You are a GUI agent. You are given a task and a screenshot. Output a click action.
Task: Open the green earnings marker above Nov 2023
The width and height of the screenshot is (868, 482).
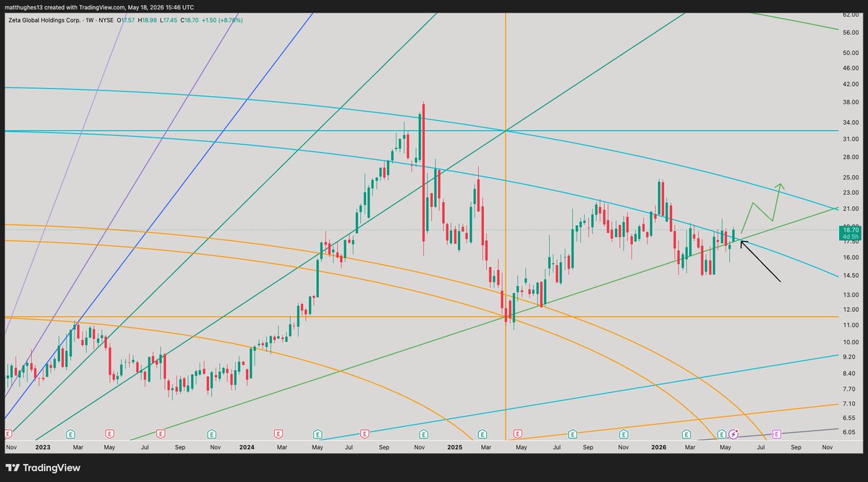coord(211,434)
